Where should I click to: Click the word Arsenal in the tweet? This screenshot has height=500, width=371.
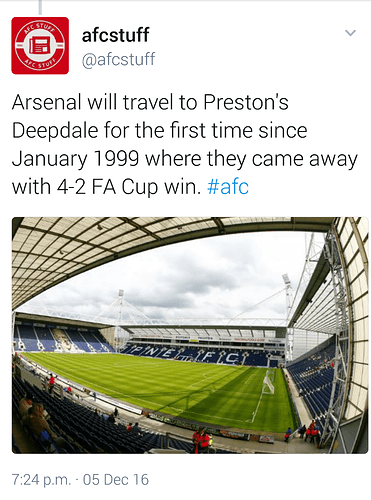click(x=47, y=102)
